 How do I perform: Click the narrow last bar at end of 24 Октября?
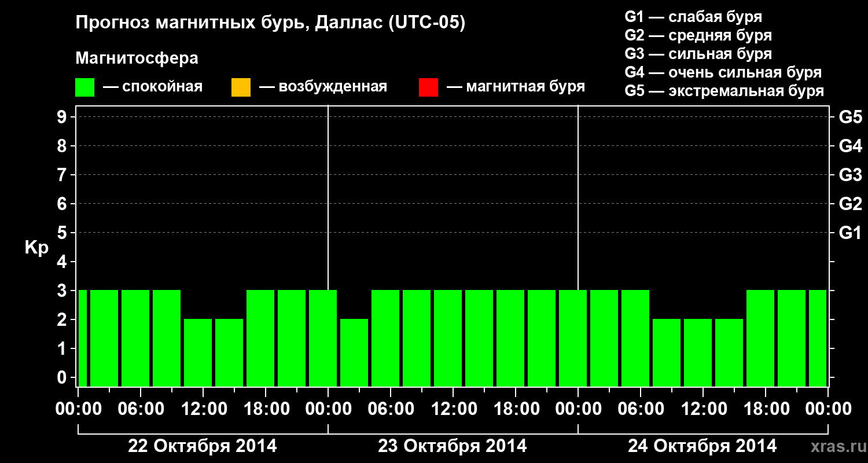(x=818, y=338)
